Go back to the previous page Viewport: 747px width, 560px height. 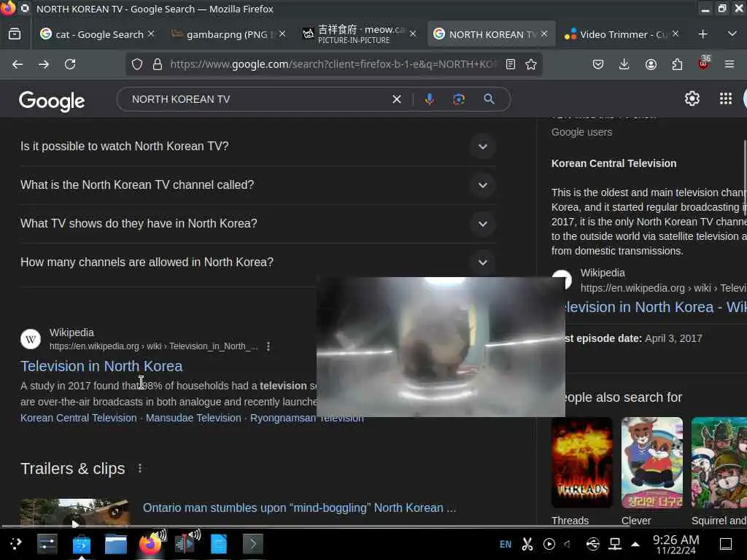coord(18,64)
